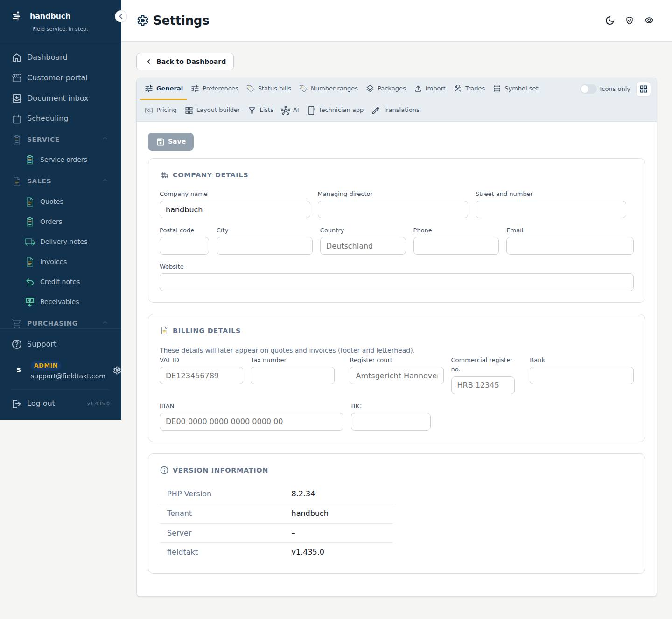
Task: Log out of the application
Action: tap(41, 403)
